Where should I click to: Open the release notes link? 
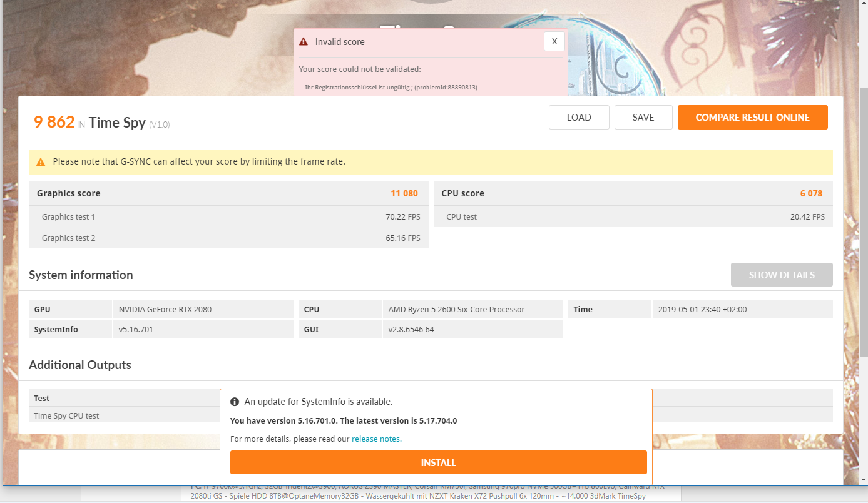point(377,439)
